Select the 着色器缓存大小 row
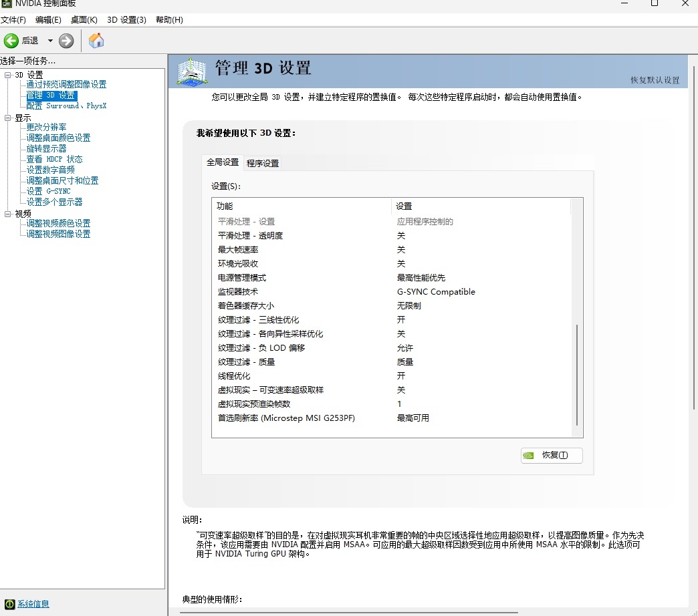 pos(392,305)
